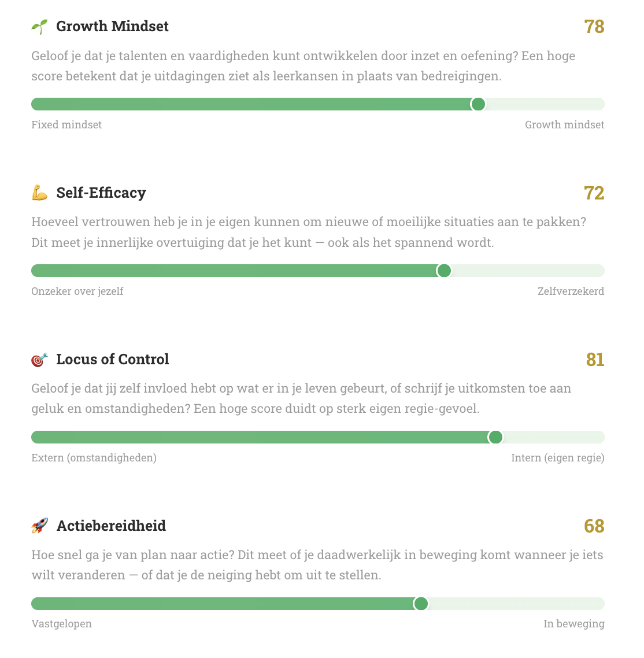Click the Growth Mindset heading
The image size is (644, 658).
[112, 27]
